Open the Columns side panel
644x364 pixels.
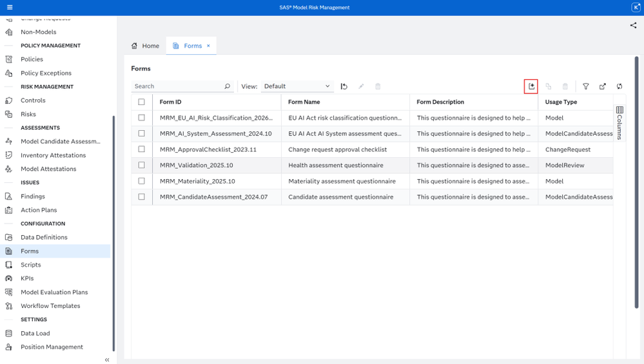620,123
